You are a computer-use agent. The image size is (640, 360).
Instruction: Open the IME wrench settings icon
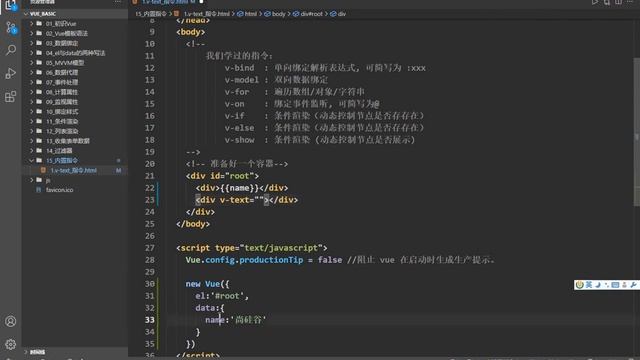tap(633, 285)
